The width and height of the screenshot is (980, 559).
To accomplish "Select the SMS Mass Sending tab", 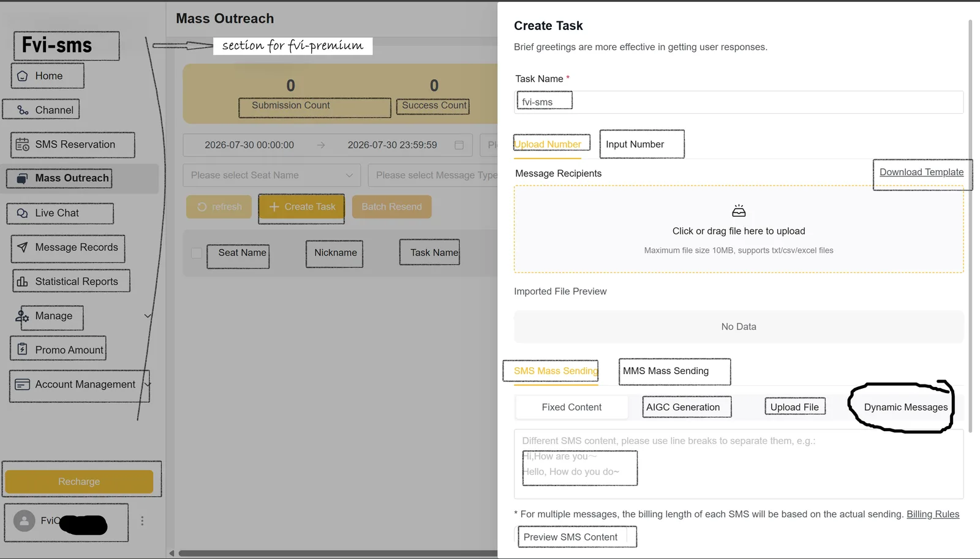I will tap(556, 371).
